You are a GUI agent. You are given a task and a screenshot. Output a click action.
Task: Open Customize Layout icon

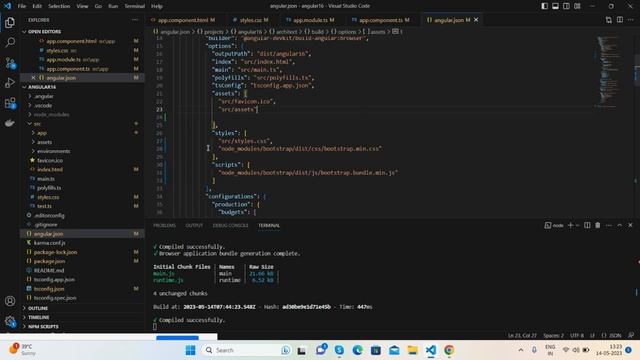click(577, 6)
